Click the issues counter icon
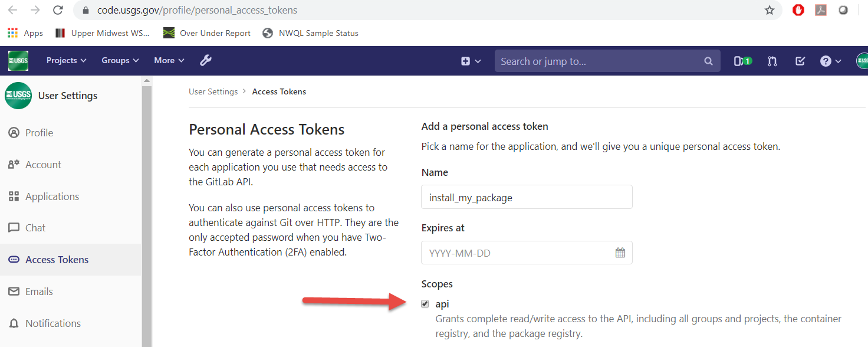868x347 pixels. 742,61
